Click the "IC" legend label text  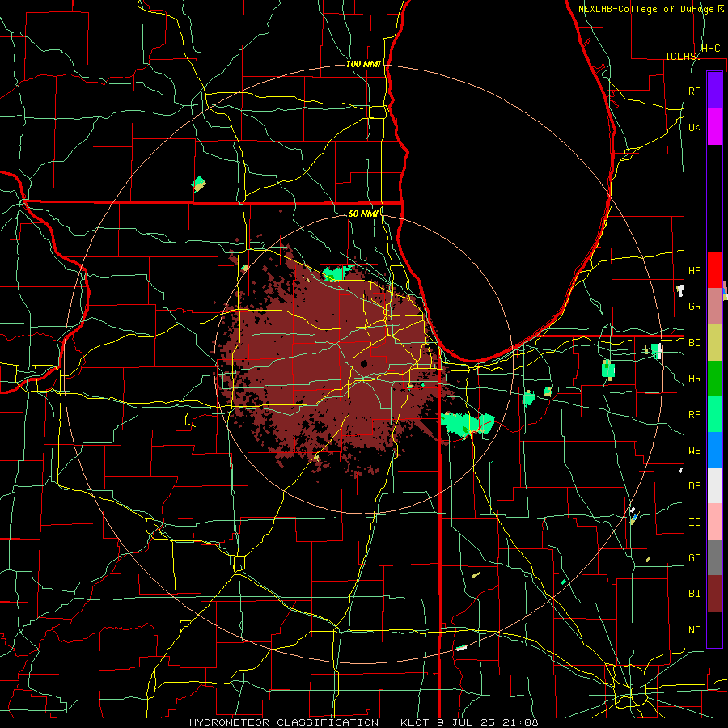point(694,522)
